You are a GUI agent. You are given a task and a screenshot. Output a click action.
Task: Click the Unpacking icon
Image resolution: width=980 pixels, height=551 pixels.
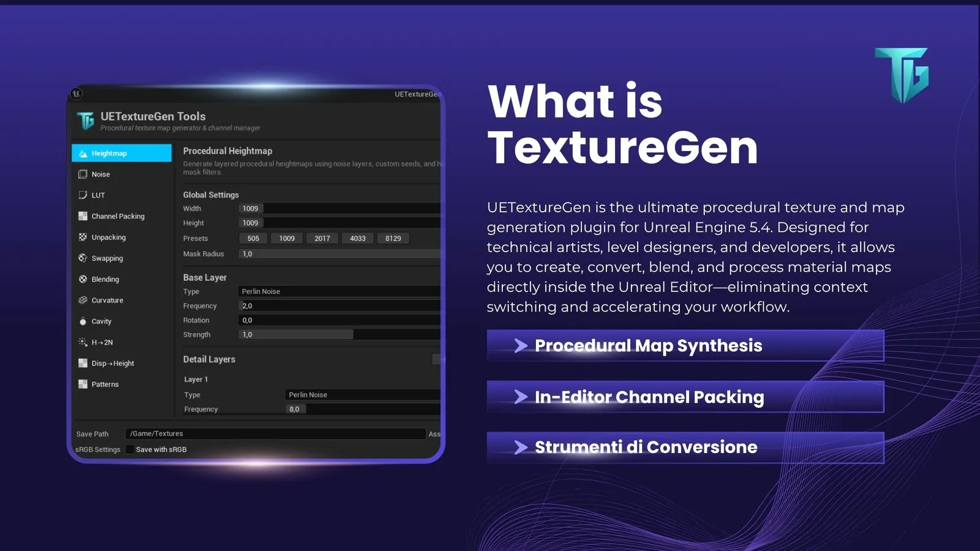(83, 237)
